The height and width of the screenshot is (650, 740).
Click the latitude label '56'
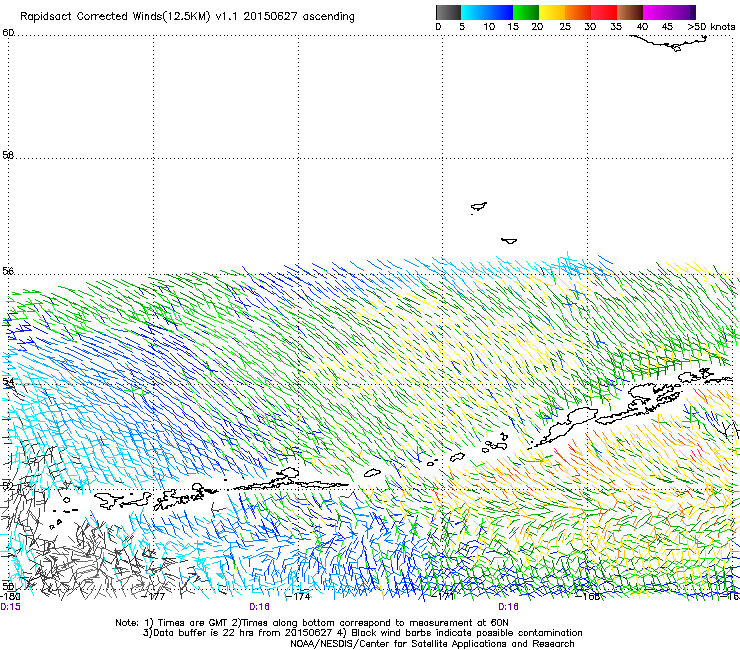8,271
